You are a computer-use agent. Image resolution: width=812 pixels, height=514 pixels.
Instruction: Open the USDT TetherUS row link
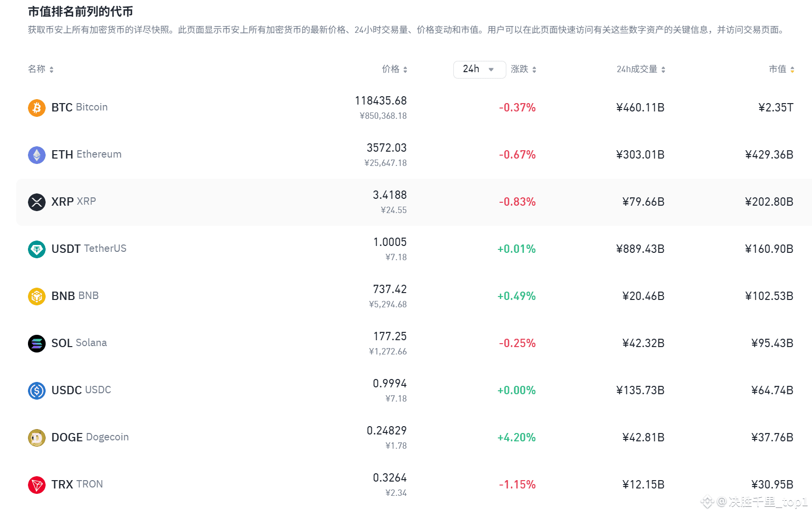[x=414, y=249]
